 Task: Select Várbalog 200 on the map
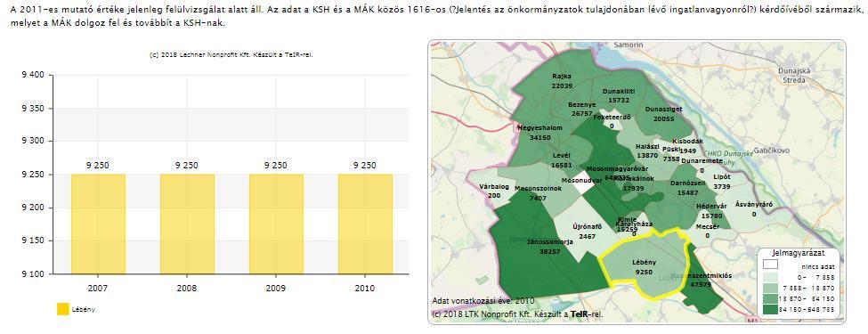point(494,191)
